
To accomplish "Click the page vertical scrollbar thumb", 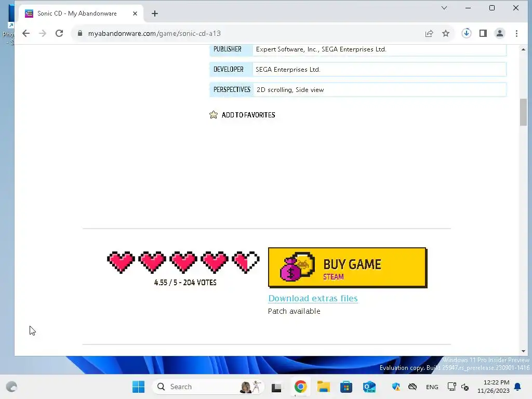I will tap(523, 112).
